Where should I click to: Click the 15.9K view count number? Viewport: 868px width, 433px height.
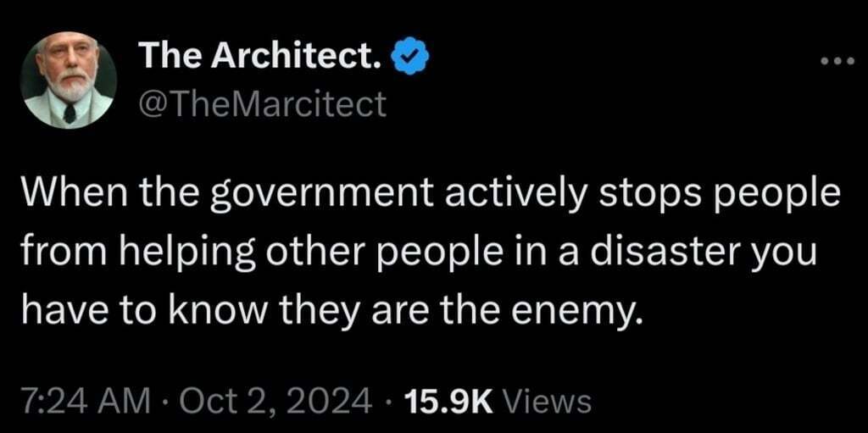[x=448, y=400]
